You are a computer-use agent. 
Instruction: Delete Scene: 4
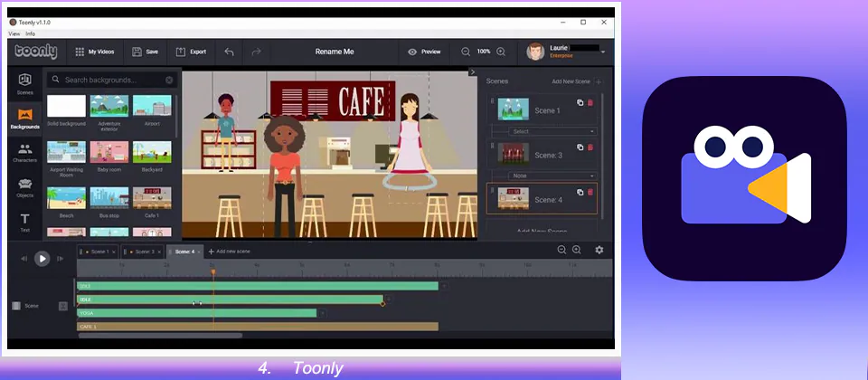click(x=590, y=192)
